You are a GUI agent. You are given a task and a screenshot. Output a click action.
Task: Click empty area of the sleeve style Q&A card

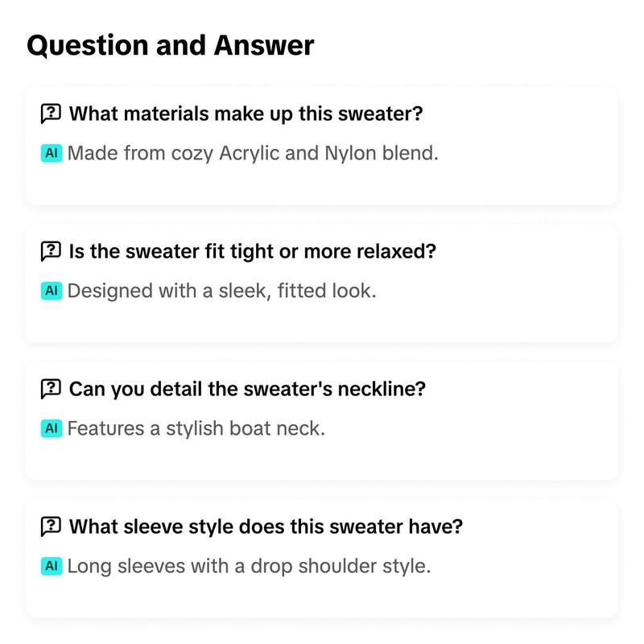(526, 593)
